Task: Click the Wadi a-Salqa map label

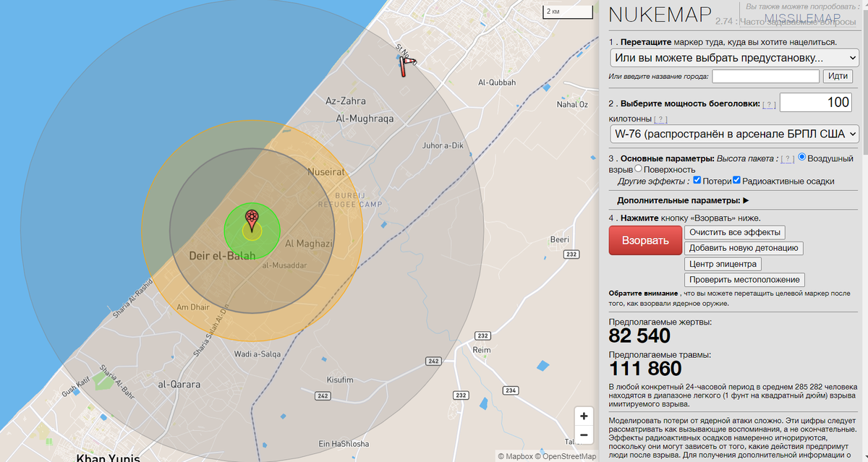Action: pos(258,354)
